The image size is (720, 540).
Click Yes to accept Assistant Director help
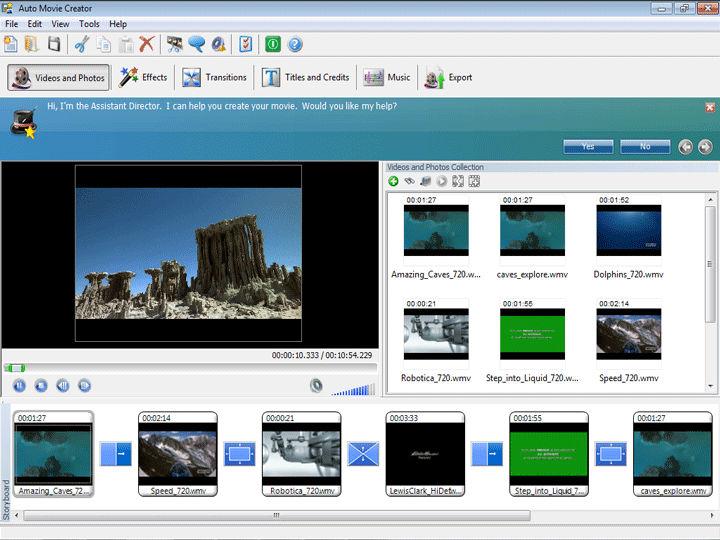click(588, 146)
